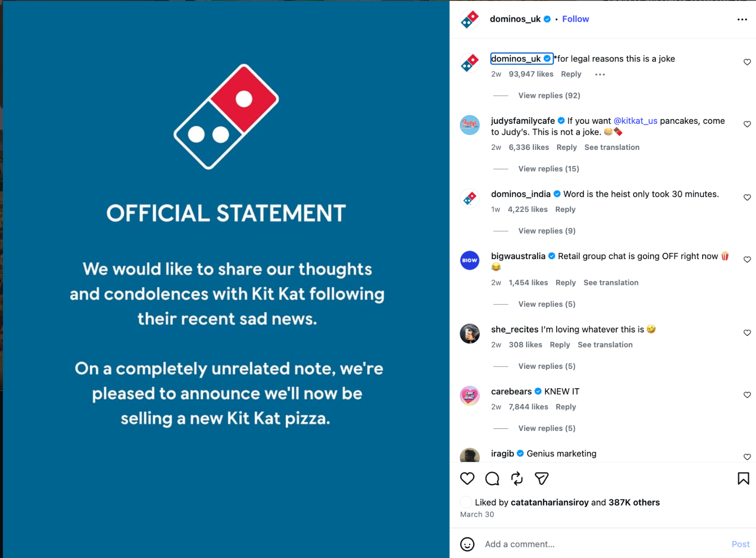The image size is (756, 558).
Task: Open emoji picker in comment box
Action: click(x=467, y=544)
